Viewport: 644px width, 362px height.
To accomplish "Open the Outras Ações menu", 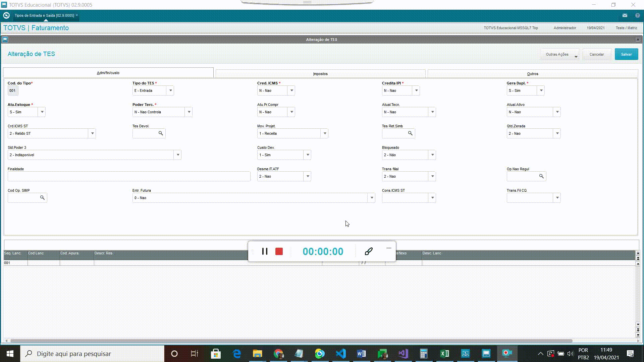I will 559,54.
